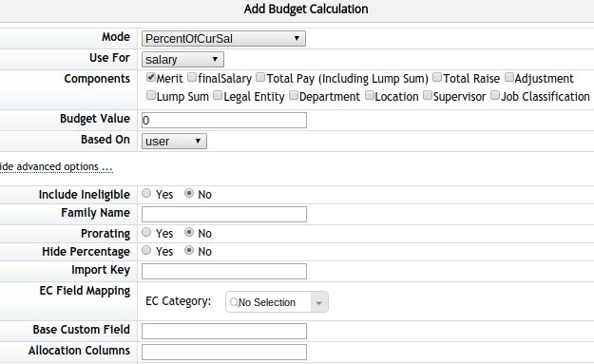Screen dimensions: 594x364
Task: Open the Based On user dropdown
Action: click(x=174, y=142)
